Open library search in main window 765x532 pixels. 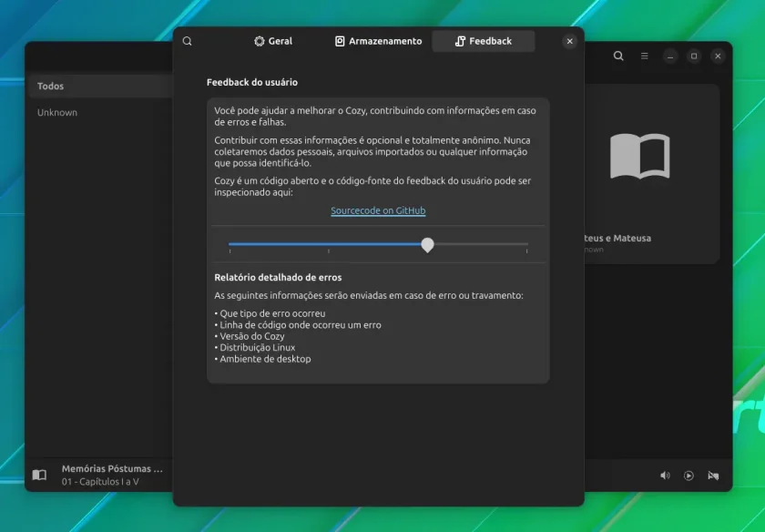tap(618, 56)
